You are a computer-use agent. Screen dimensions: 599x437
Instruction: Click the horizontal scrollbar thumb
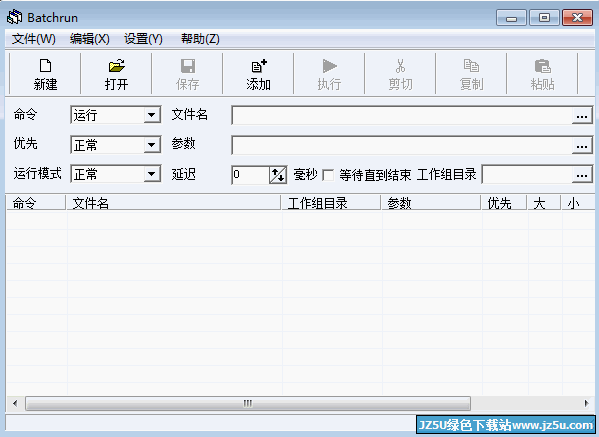pos(248,403)
